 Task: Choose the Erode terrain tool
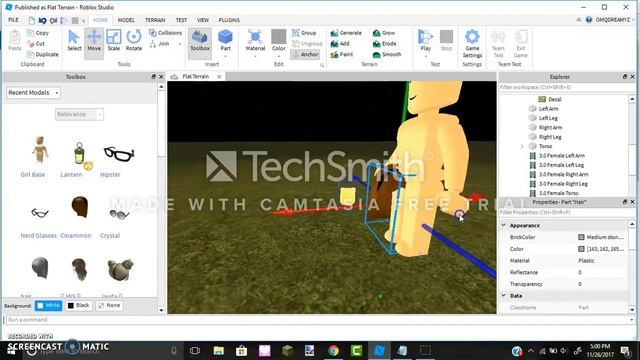coord(384,43)
